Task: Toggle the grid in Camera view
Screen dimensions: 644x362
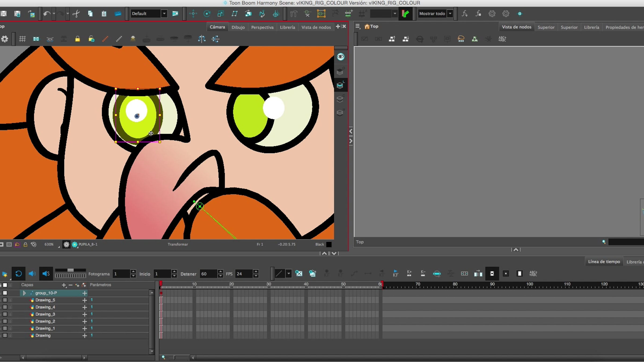Action: (x=22, y=39)
